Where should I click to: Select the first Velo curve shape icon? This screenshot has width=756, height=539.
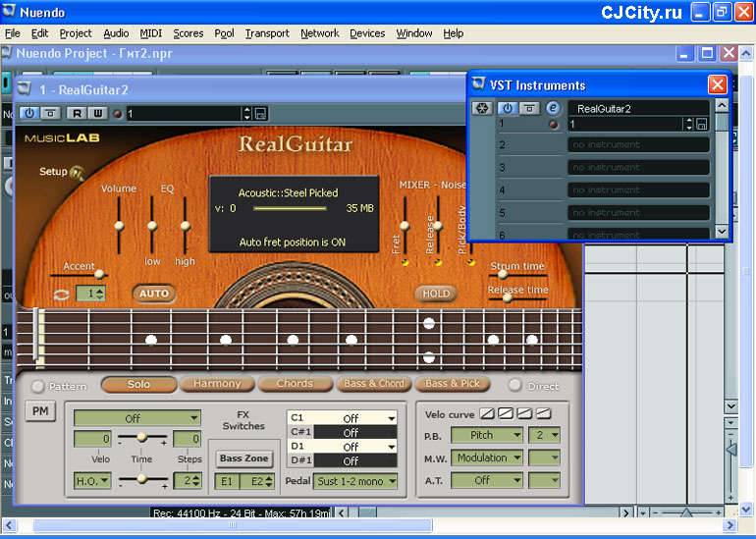pyautogui.click(x=487, y=413)
